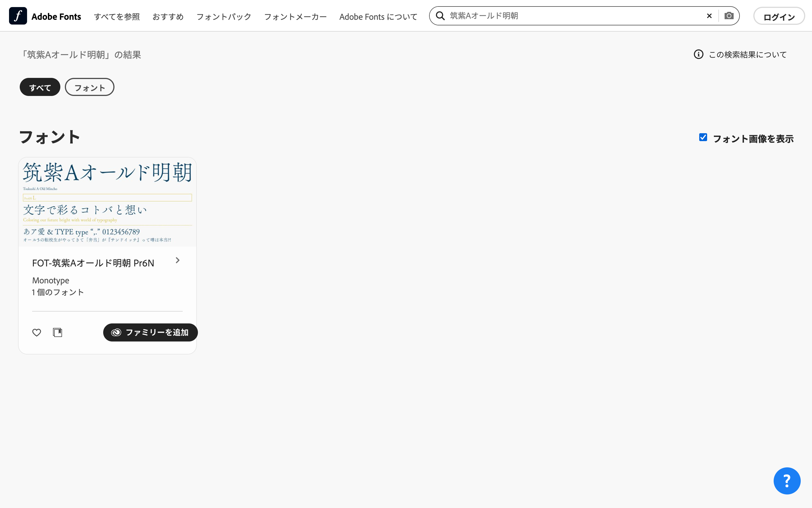Image resolution: width=812 pixels, height=508 pixels.
Task: Open フォントパック menu item
Action: [x=224, y=16]
